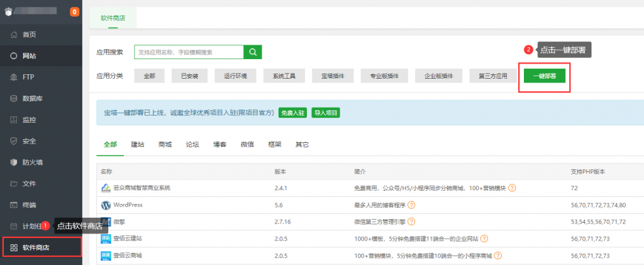The image size is (644, 265).
Task: Click the green 免费入驻 button
Action: 292,113
